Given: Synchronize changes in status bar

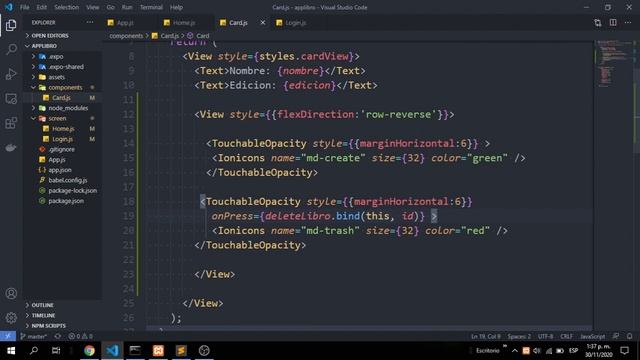Looking at the screenshot, I should point(58,336).
